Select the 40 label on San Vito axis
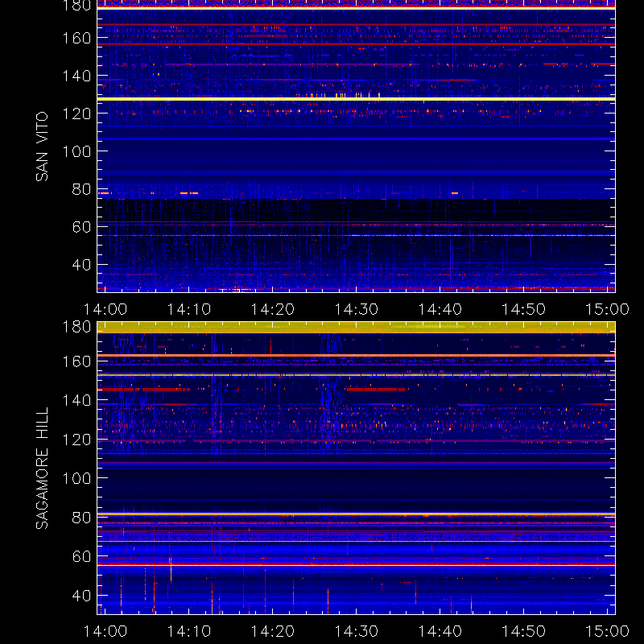 [81, 265]
